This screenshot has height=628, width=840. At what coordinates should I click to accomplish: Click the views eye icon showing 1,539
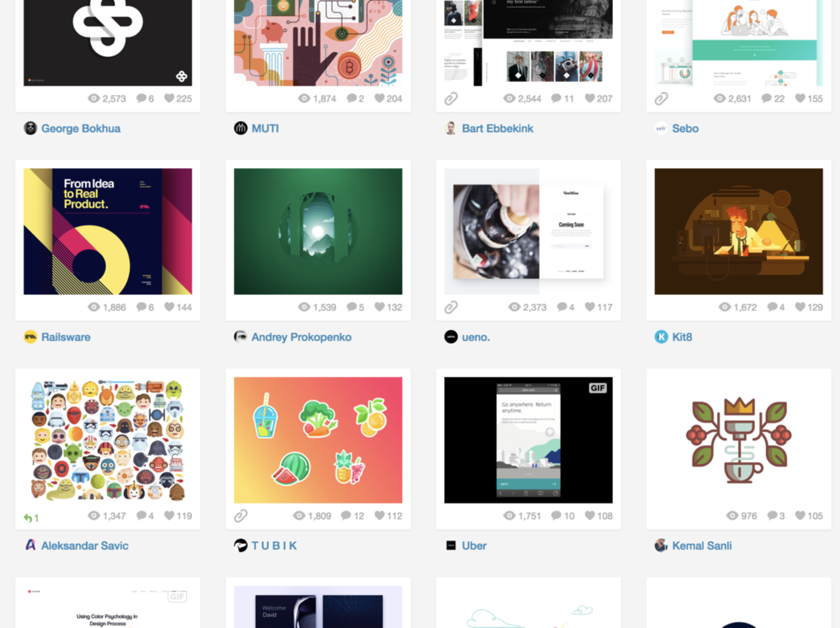click(x=304, y=307)
